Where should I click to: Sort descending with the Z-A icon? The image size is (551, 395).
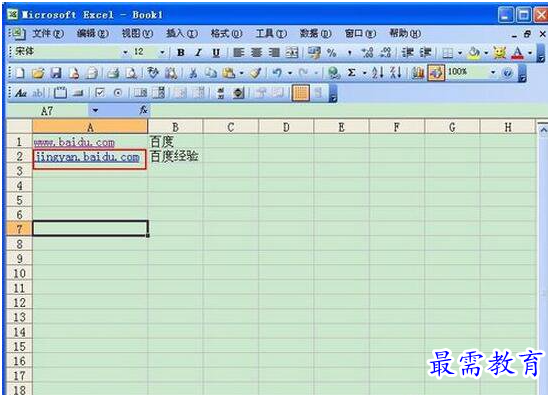[x=396, y=73]
